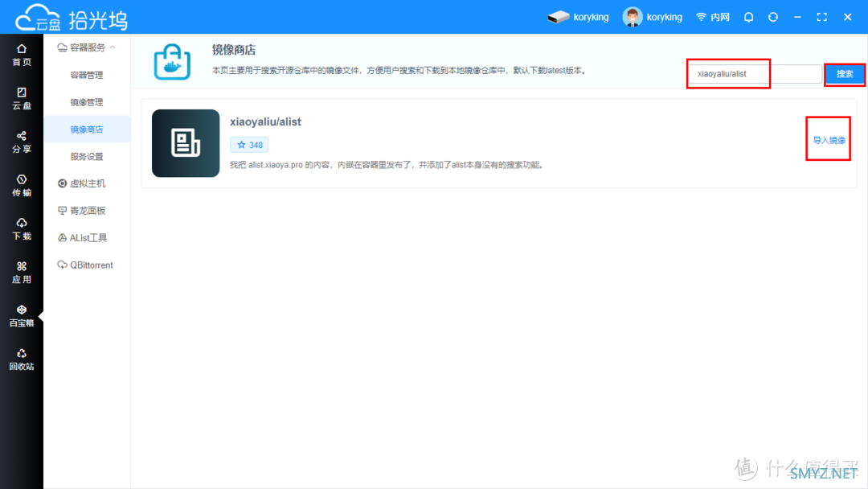The height and width of the screenshot is (489, 868).
Task: Open the 百宝箱 toolbox section
Action: (x=22, y=316)
